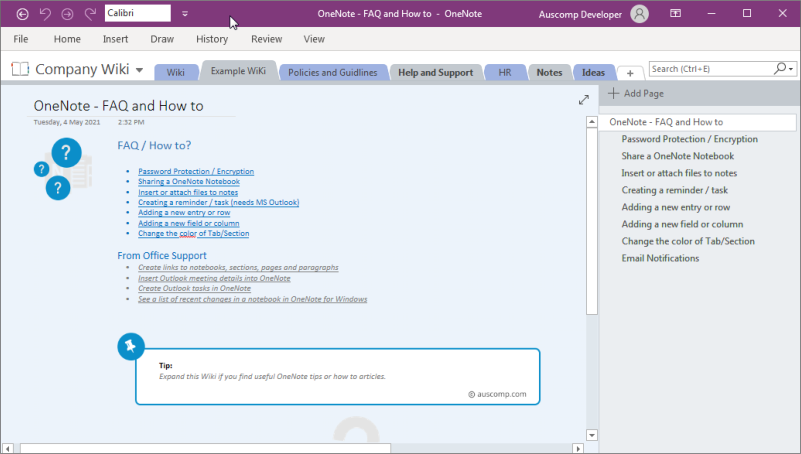Select the Email Notifications page
Screen dimensions: 801x454
pos(660,258)
